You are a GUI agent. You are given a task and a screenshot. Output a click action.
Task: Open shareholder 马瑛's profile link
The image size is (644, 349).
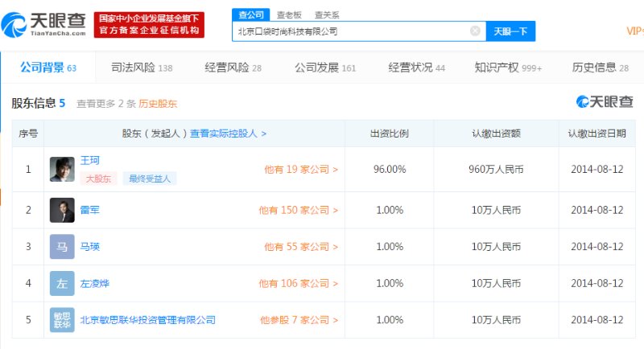click(x=90, y=247)
